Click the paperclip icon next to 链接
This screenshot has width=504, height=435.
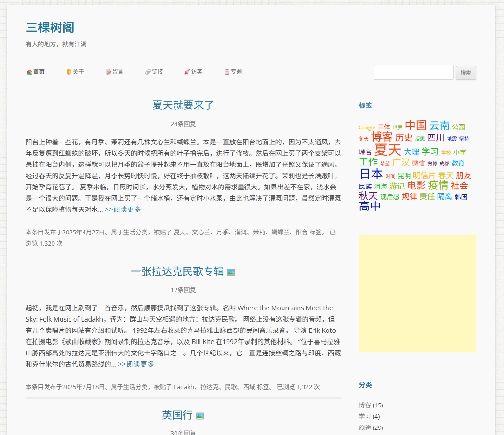click(148, 72)
